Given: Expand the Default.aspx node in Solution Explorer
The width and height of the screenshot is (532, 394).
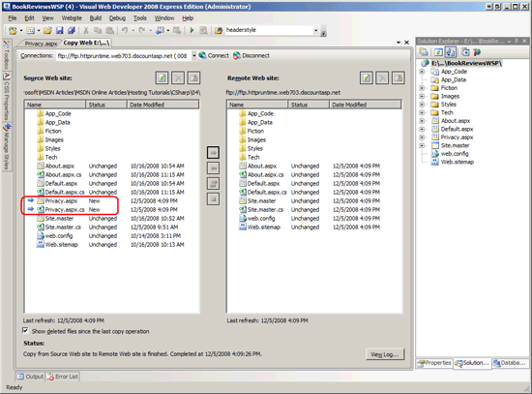Looking at the screenshot, I should (x=422, y=129).
